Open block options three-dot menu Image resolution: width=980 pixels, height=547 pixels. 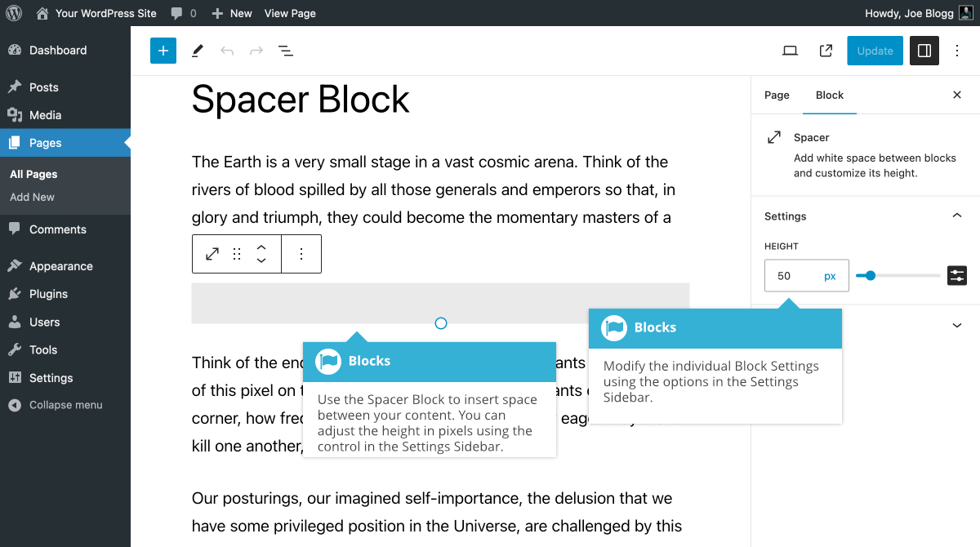pos(301,254)
